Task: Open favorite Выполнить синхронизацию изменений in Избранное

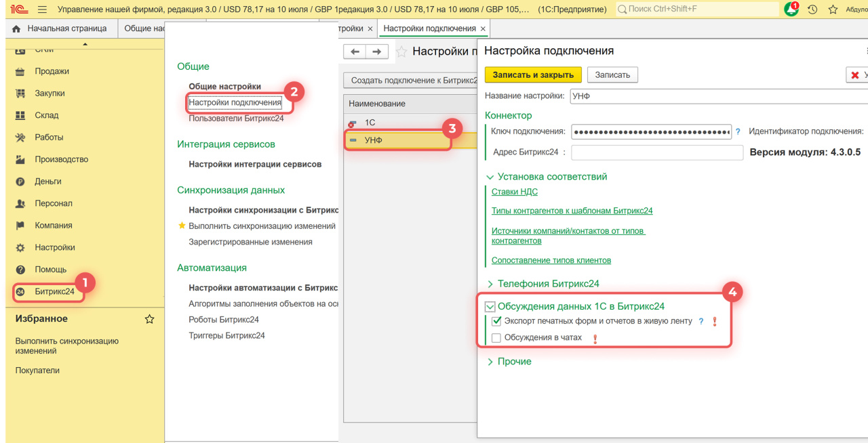Action: 67,346
